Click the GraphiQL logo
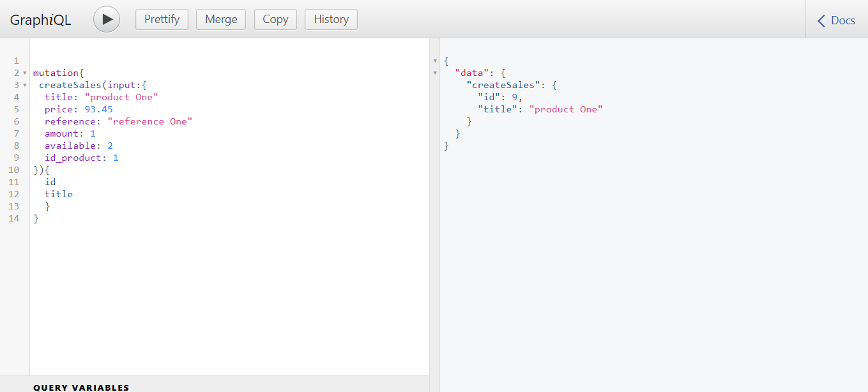The height and width of the screenshot is (392, 868). point(40,19)
